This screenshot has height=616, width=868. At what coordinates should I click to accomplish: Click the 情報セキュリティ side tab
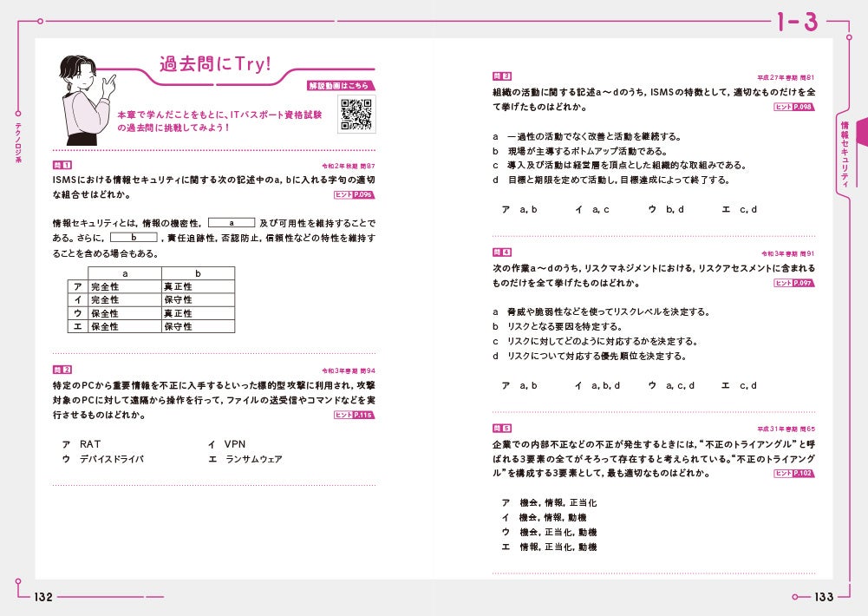[x=845, y=154]
